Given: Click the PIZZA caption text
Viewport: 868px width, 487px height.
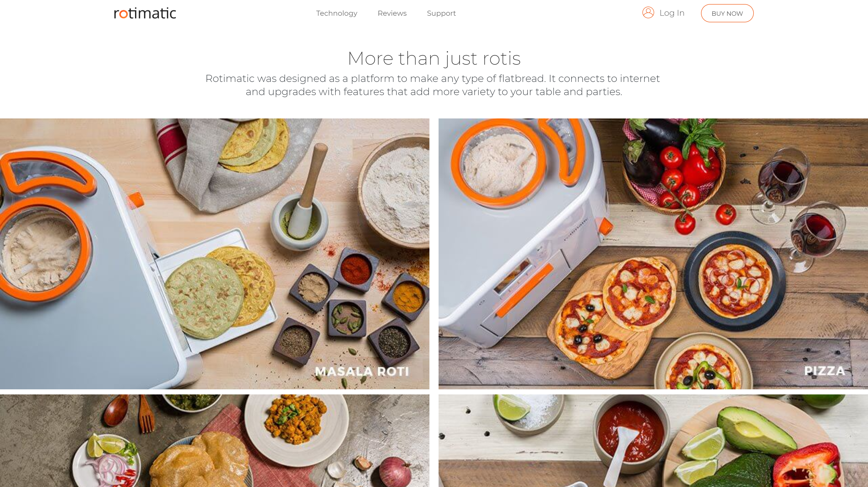Looking at the screenshot, I should point(825,371).
